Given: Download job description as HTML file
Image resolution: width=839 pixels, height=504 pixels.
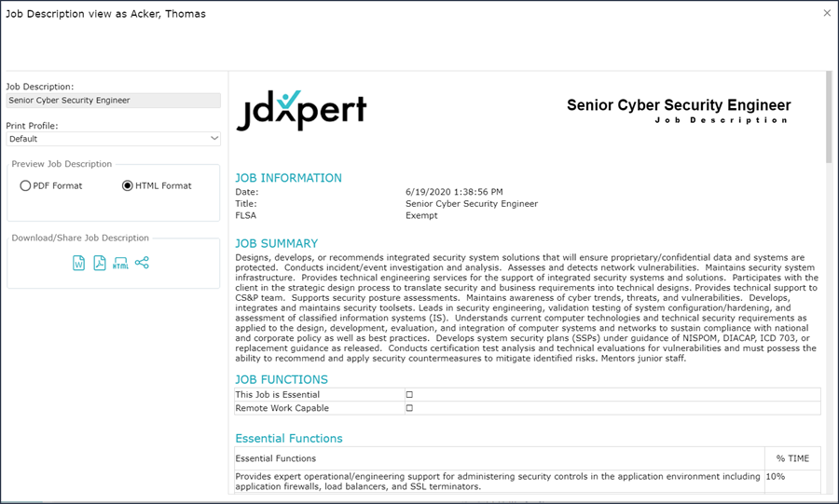Looking at the screenshot, I should (120, 263).
